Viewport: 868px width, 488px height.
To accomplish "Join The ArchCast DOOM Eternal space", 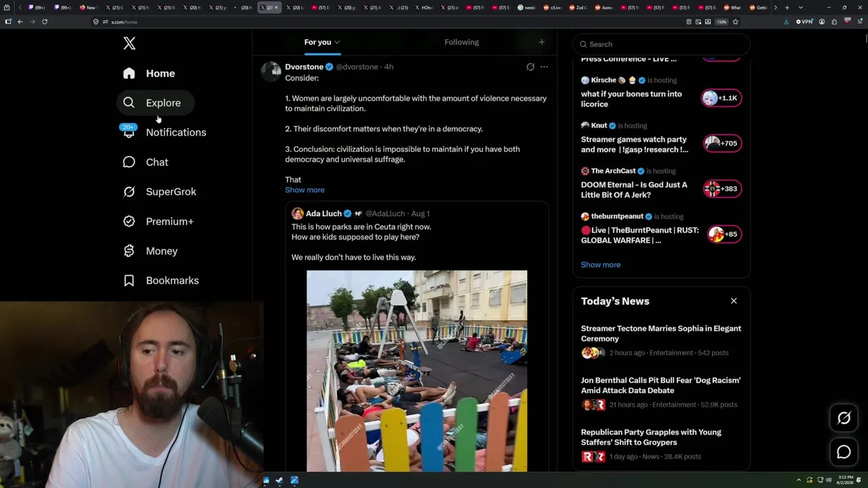I will click(x=634, y=190).
